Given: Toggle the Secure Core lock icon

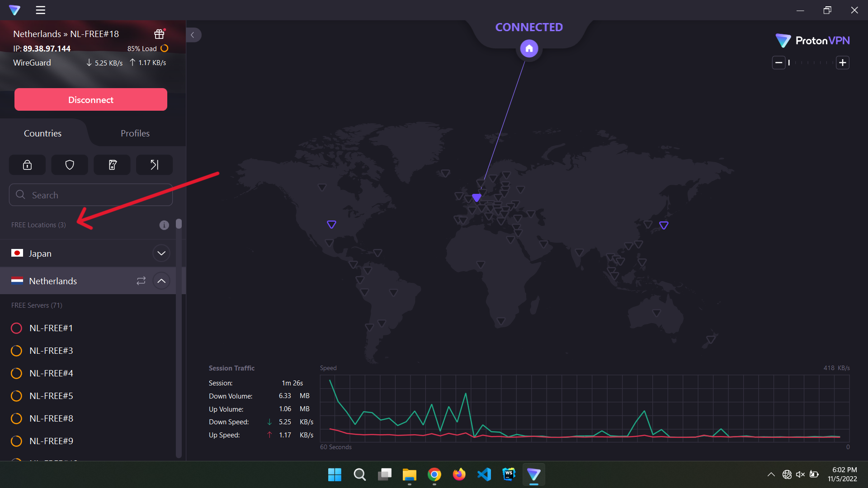Looking at the screenshot, I should [x=27, y=165].
